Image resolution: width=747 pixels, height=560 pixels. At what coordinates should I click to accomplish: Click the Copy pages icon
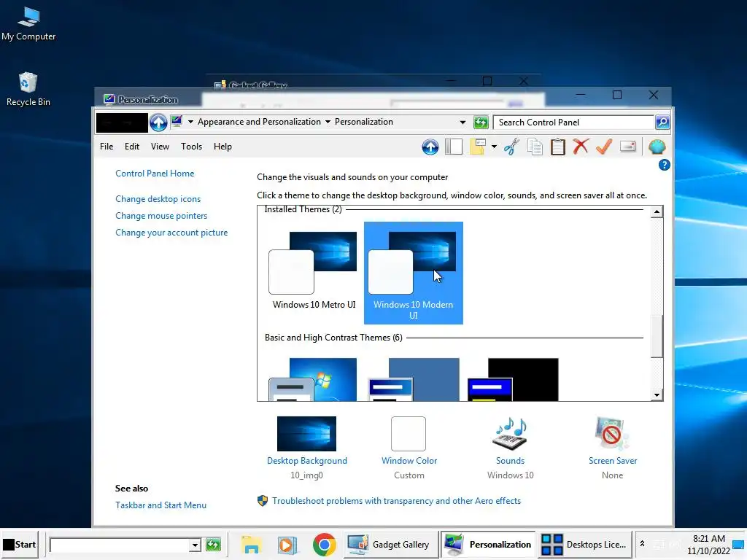[x=535, y=147]
